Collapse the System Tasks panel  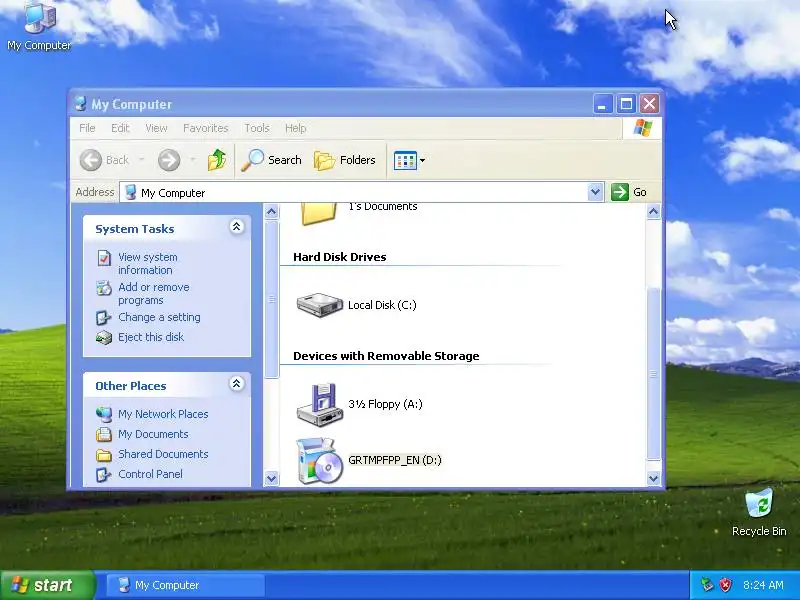coord(236,227)
